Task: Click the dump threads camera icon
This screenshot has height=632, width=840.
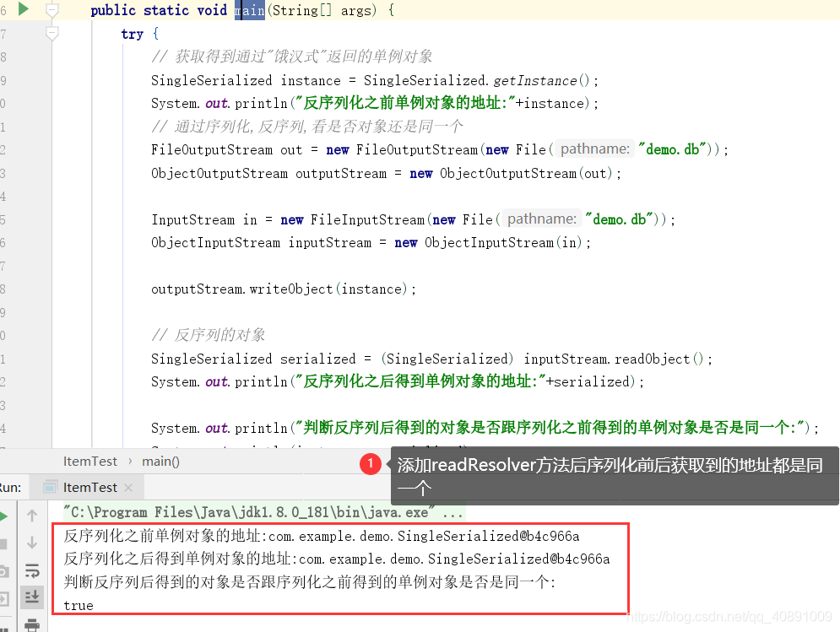Action: (x=3, y=571)
